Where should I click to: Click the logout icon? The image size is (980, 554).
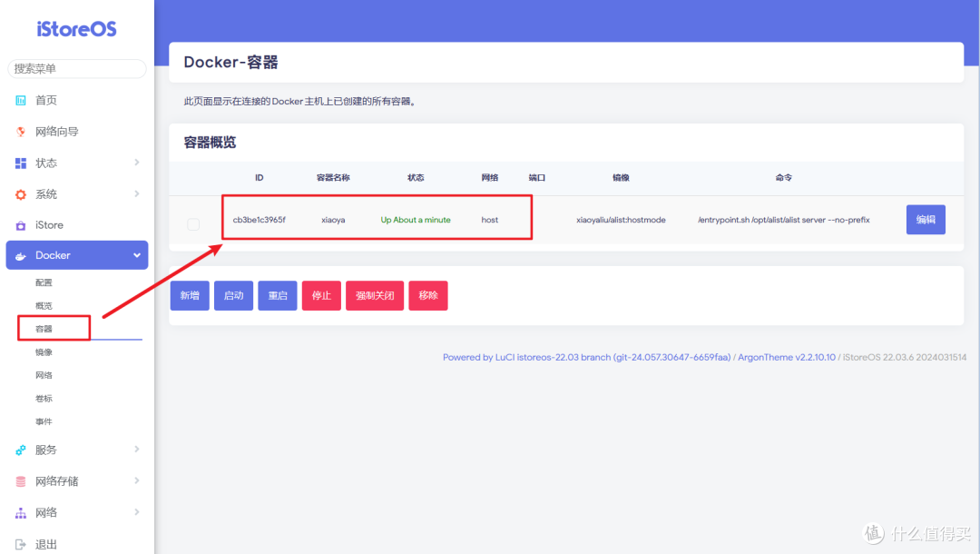[x=21, y=545]
